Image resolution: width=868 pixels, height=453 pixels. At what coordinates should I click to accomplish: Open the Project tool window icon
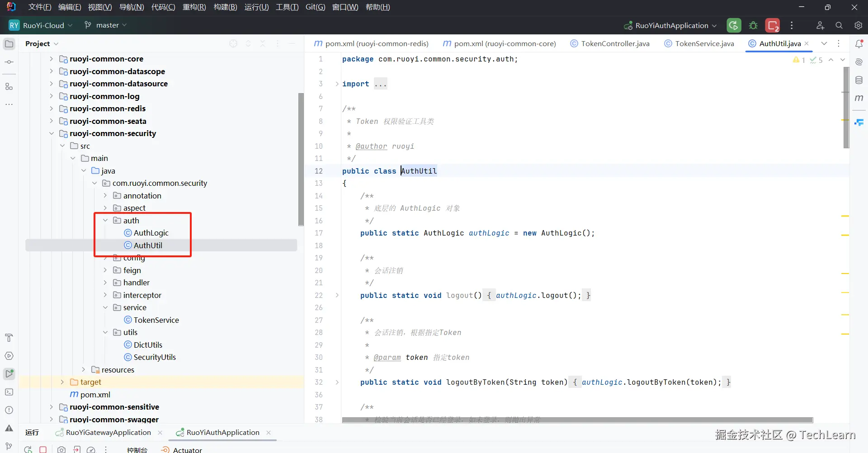tap(9, 44)
